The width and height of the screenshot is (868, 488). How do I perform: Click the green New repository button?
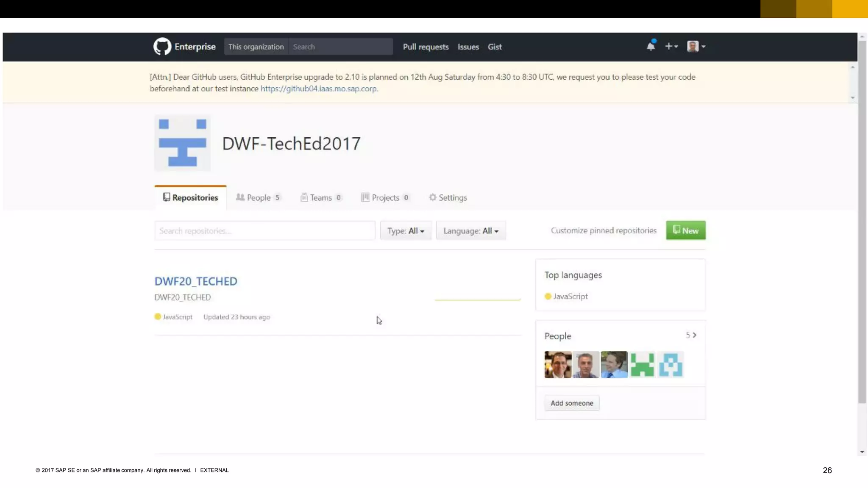tap(685, 230)
